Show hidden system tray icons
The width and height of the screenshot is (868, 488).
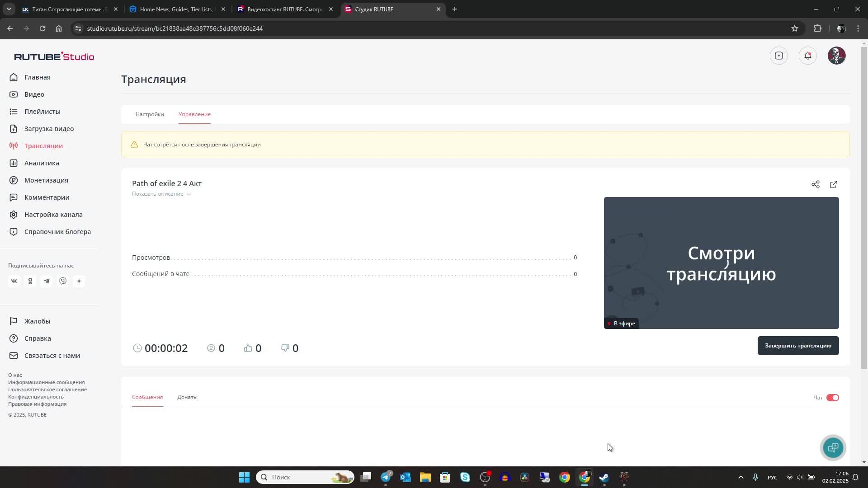point(741,477)
